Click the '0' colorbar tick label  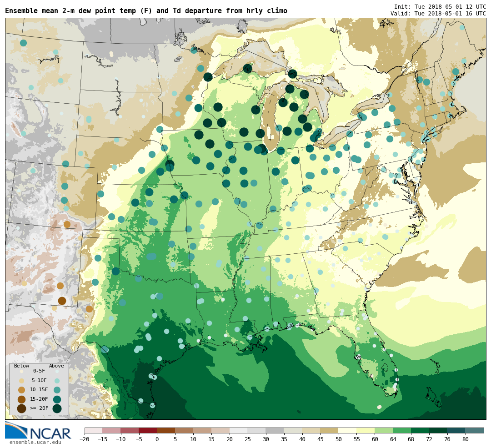click(x=157, y=439)
